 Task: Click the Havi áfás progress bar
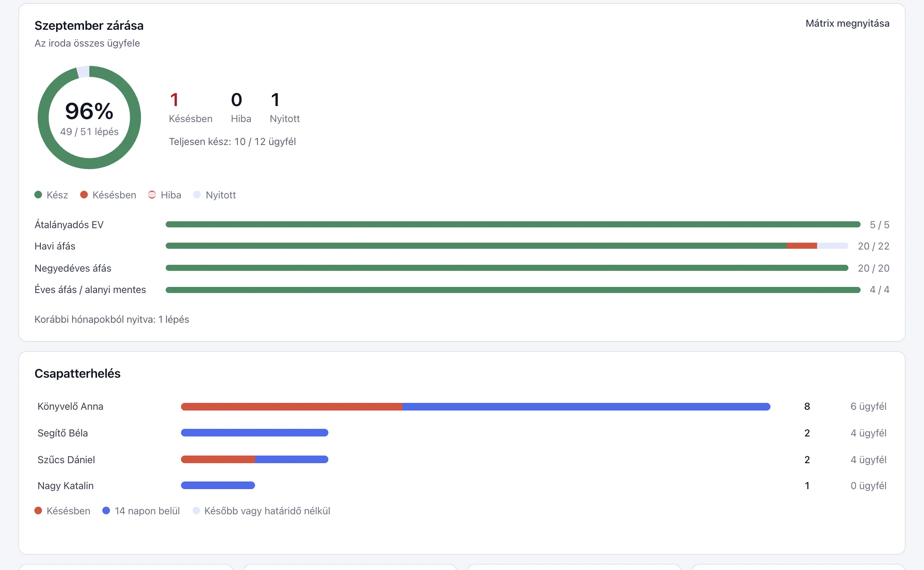[x=507, y=246]
